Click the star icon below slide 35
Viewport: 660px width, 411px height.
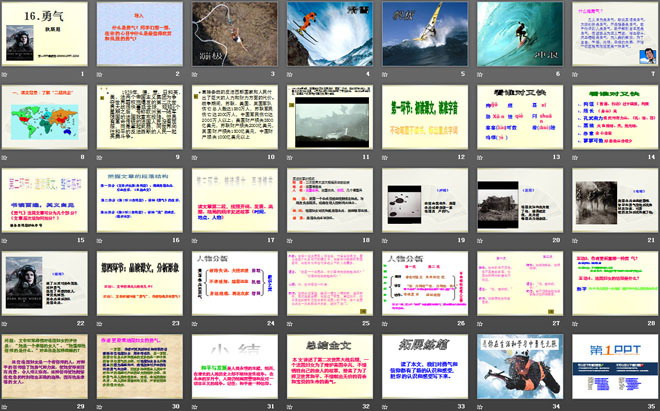click(575, 407)
